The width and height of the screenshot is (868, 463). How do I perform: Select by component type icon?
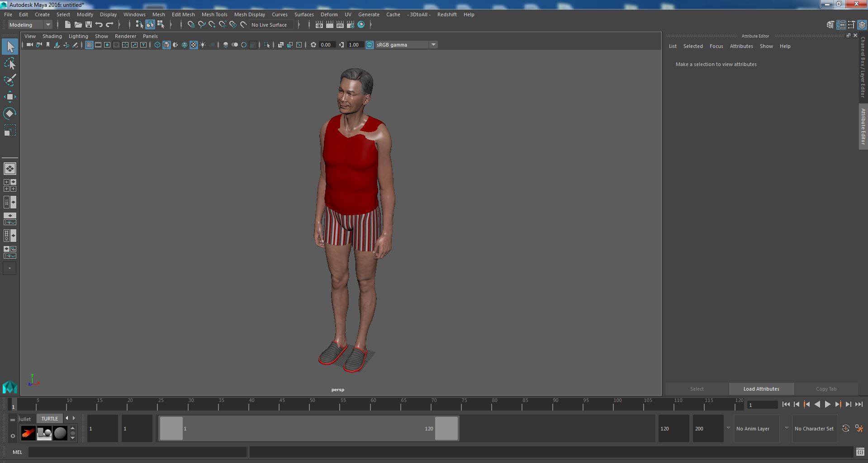[161, 25]
